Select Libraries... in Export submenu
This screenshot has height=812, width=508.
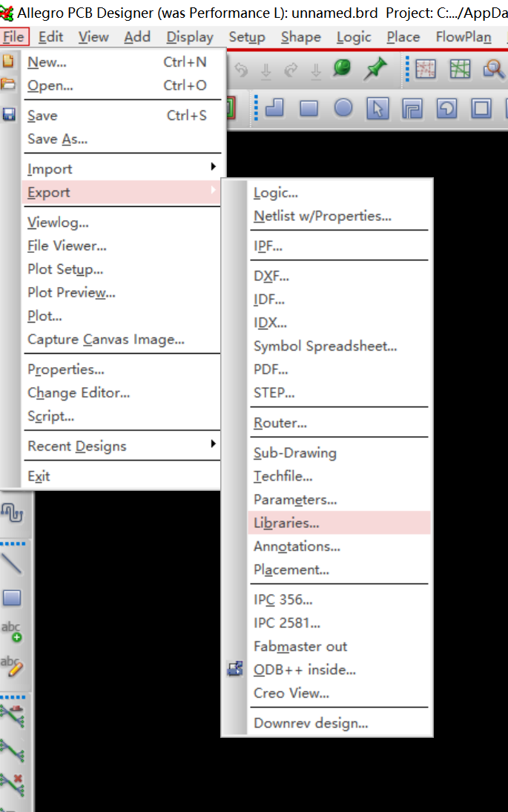(x=339, y=523)
